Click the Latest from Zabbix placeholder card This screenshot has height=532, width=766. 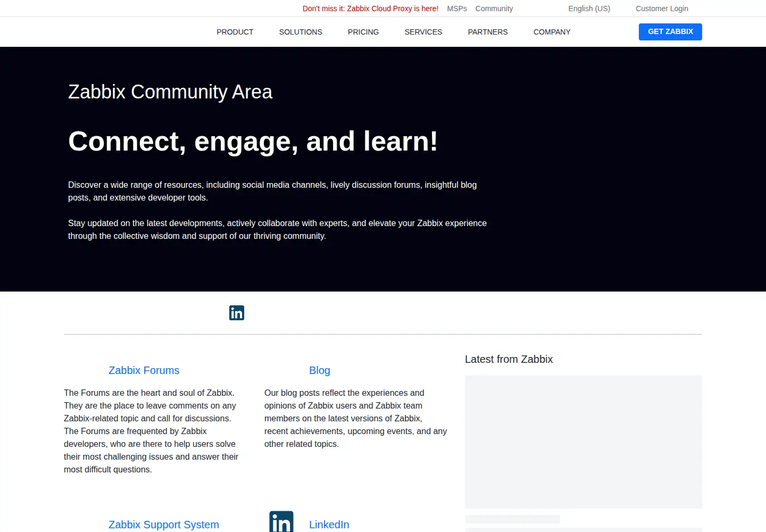(x=584, y=442)
